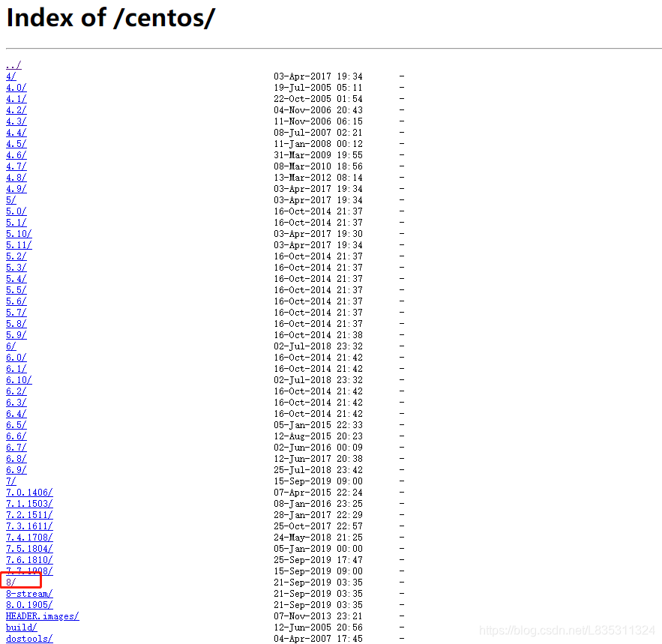Open the 7.5.1804/ directory link
Viewport: 662px width, 644px height.
(29, 549)
